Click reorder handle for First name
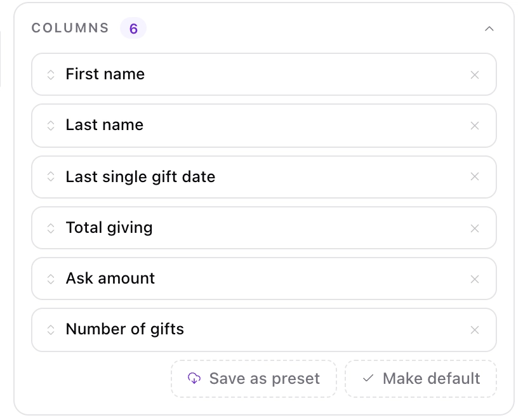The height and width of the screenshot is (420, 530). pos(51,75)
